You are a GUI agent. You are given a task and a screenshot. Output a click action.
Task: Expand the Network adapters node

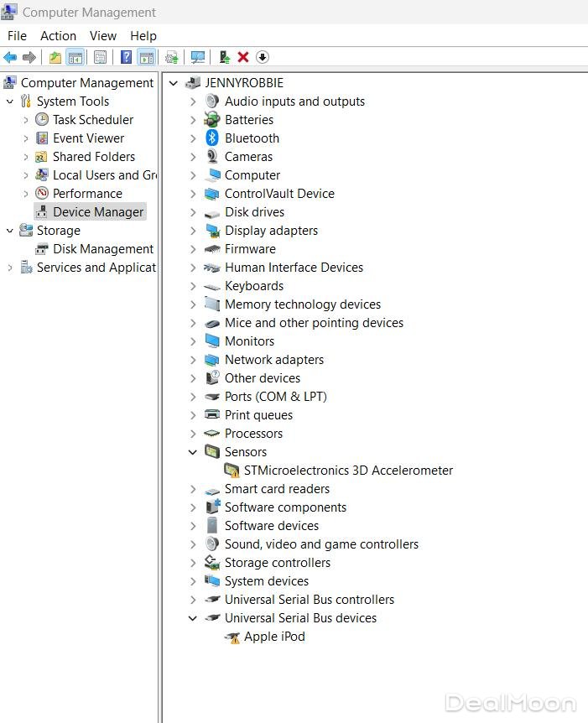193,360
